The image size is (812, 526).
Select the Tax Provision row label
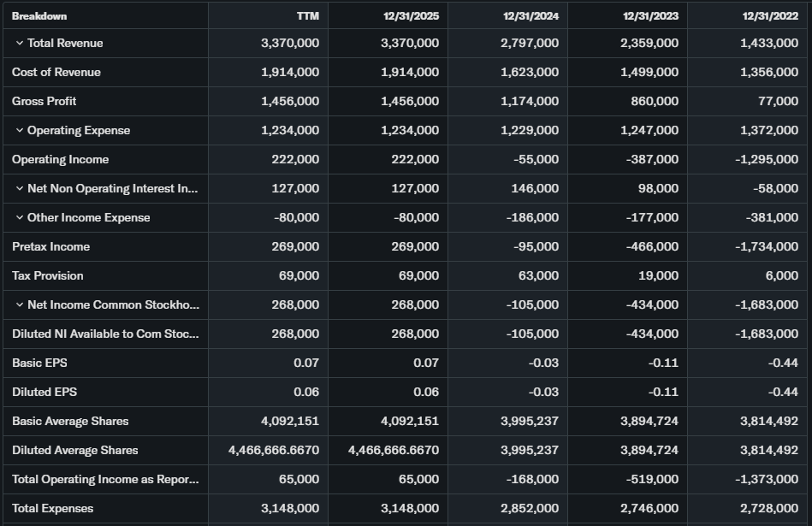coord(48,276)
